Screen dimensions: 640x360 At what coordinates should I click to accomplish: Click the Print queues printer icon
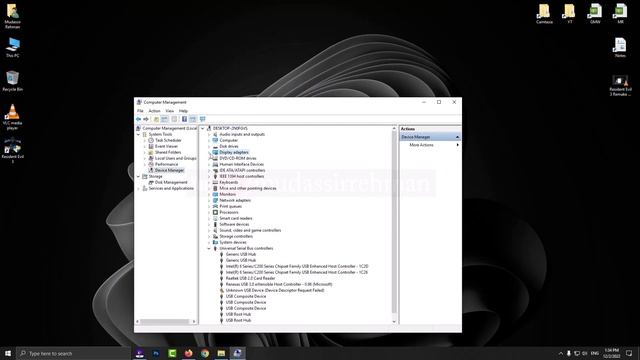(215, 206)
